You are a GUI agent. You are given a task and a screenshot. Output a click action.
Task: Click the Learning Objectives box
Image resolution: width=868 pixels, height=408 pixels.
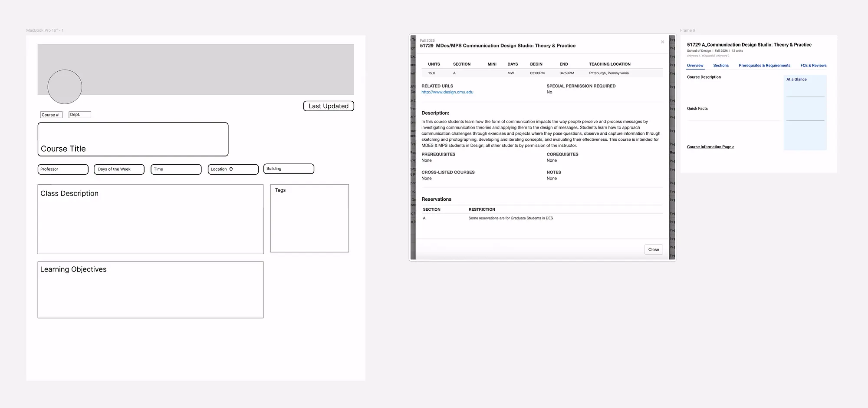coord(151,290)
